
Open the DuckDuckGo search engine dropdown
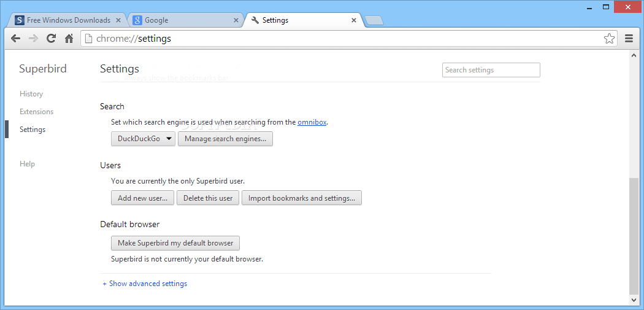point(144,139)
